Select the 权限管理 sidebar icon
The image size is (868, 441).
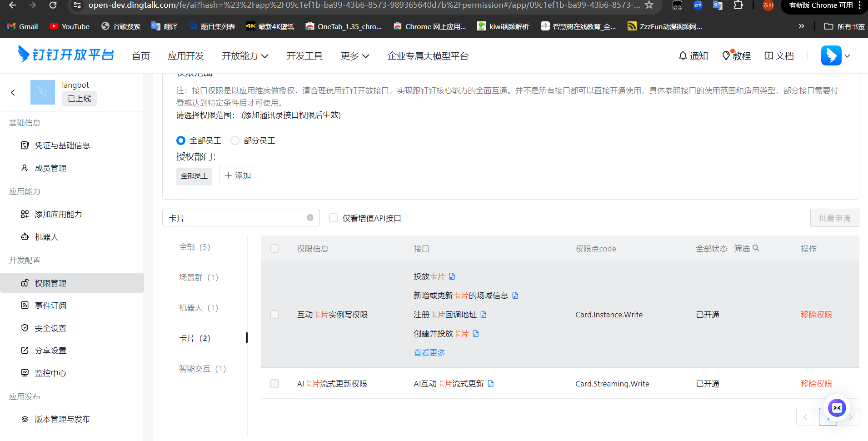[x=25, y=282]
